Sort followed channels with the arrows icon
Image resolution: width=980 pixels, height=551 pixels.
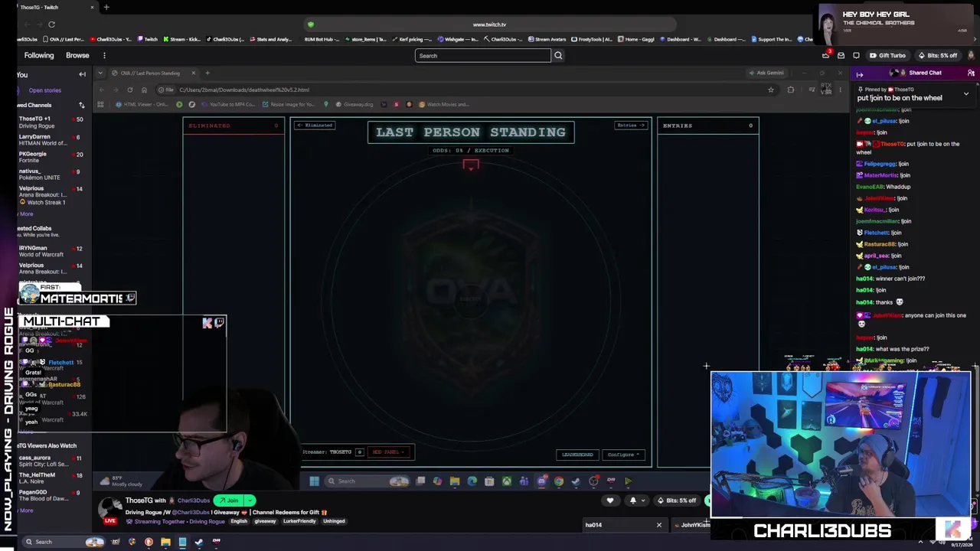81,105
